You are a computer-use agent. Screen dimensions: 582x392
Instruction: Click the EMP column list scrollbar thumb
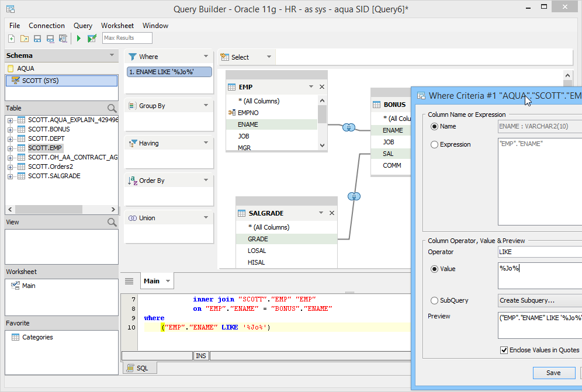pos(322,115)
